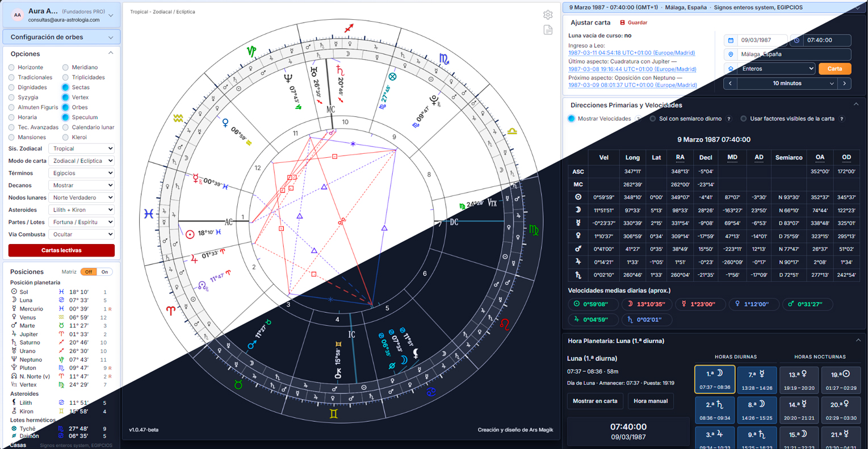Collapse the Direcciones Primarias y Velocidades panel
Screen dimensions: 868x449
click(856, 104)
